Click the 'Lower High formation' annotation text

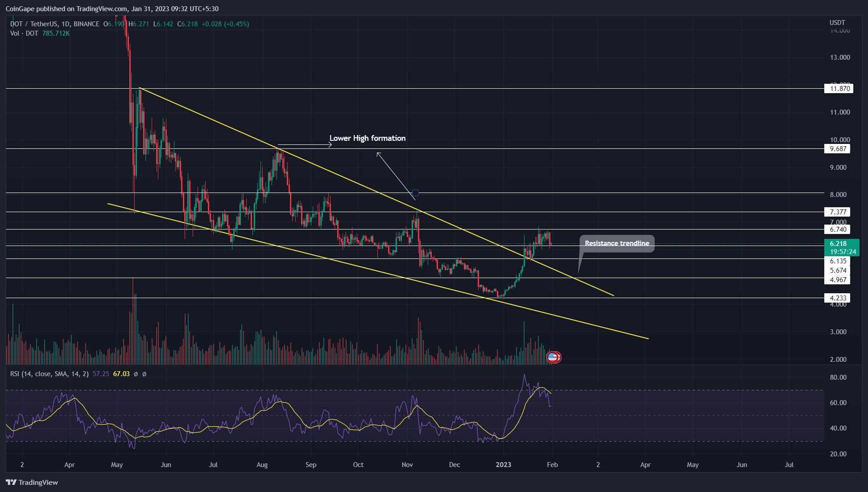pyautogui.click(x=368, y=138)
